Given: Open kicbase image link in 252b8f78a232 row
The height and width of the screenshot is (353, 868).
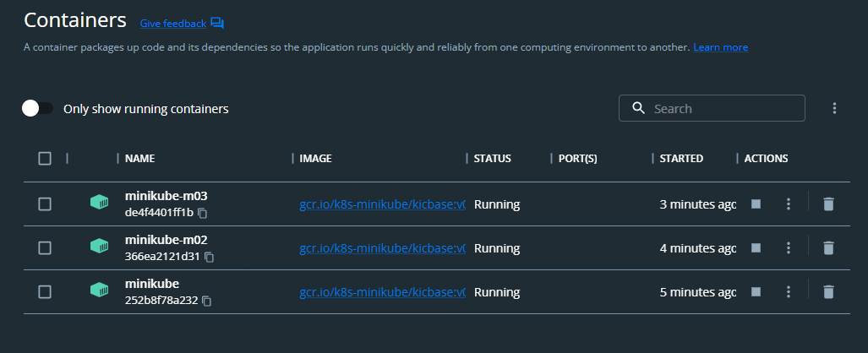Looking at the screenshot, I should pyautogui.click(x=383, y=292).
